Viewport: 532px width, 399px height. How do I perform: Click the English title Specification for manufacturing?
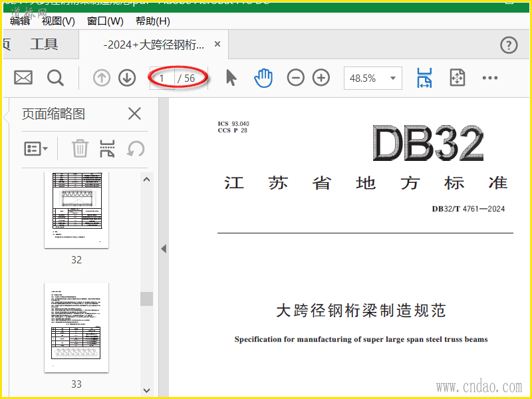(361, 339)
